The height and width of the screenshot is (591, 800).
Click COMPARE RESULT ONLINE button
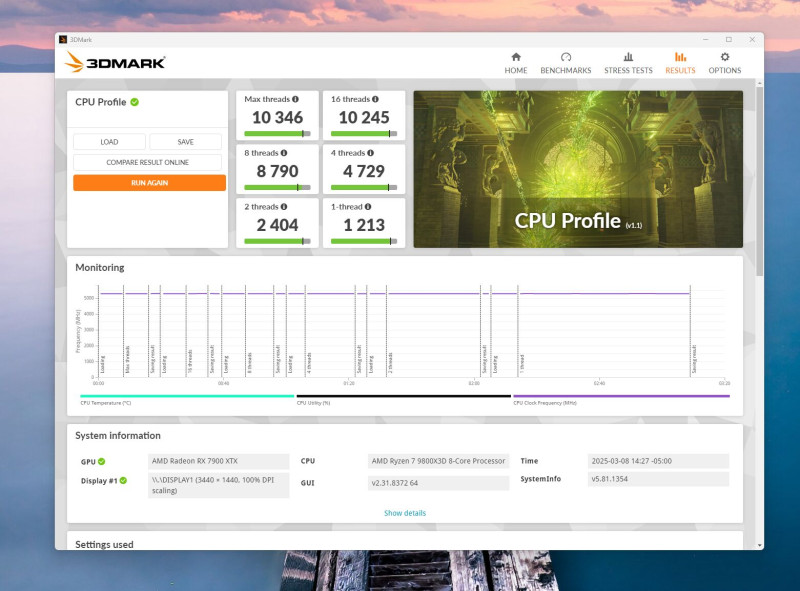click(147, 162)
